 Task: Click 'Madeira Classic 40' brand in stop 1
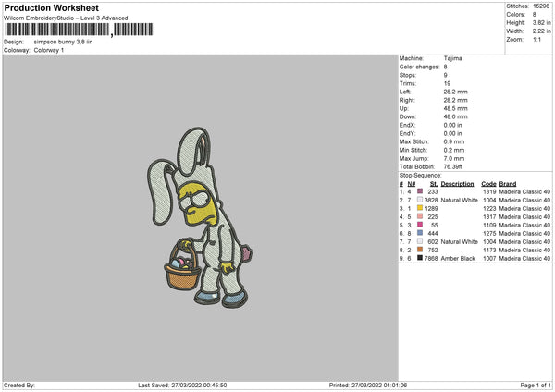(524, 191)
